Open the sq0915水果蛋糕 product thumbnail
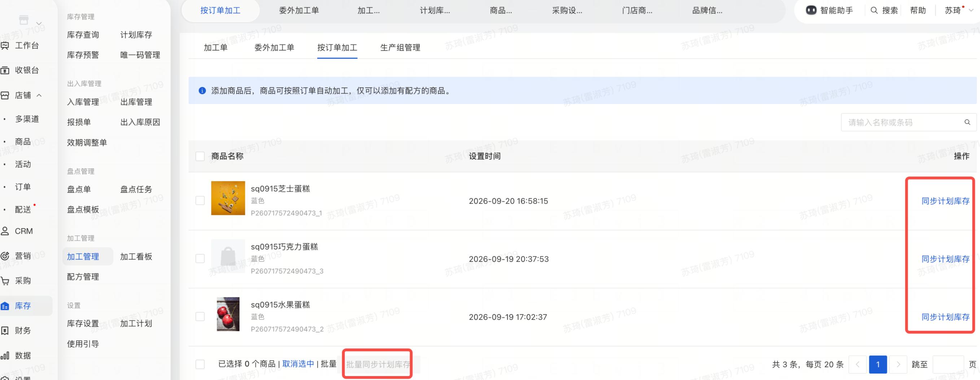 [x=228, y=314]
